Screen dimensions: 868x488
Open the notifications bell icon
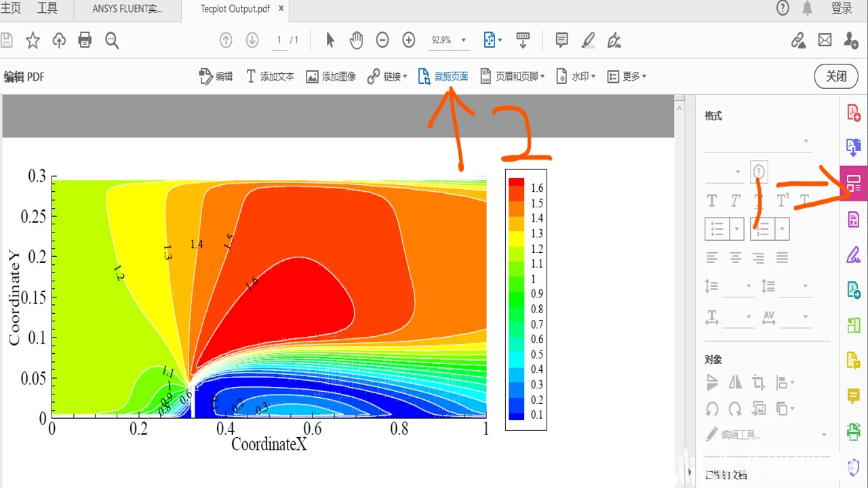click(x=807, y=8)
